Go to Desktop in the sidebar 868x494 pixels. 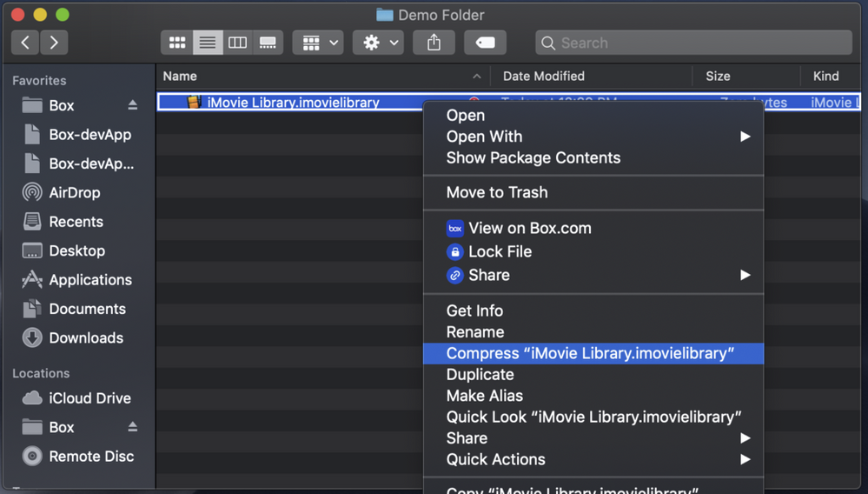63,250
